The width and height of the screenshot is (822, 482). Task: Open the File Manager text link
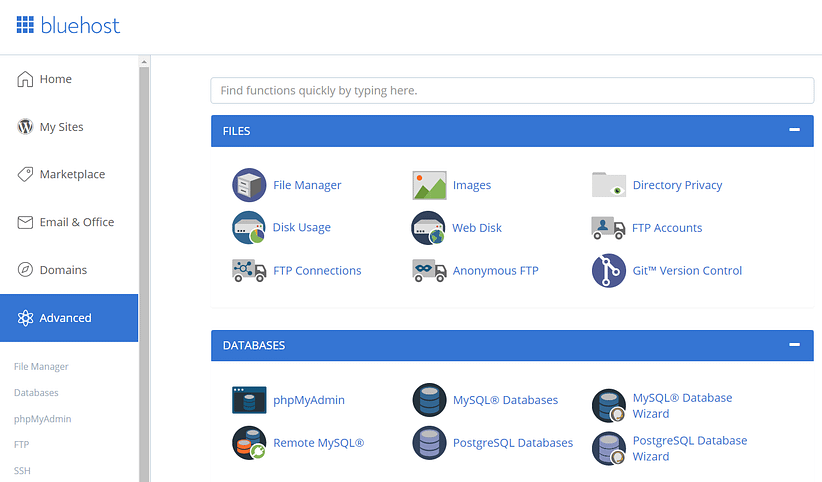[307, 185]
